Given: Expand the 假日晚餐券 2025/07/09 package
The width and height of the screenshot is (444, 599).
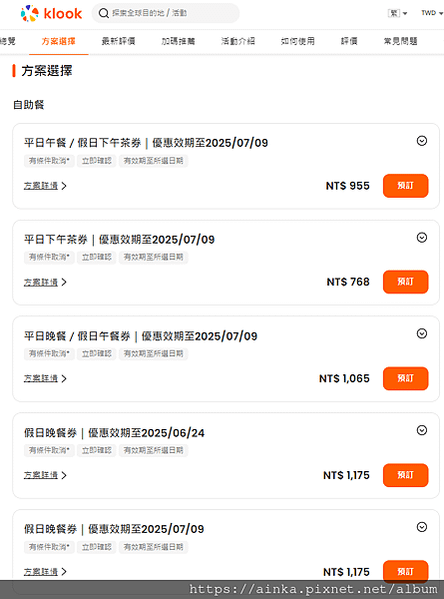Looking at the screenshot, I should click(422, 527).
